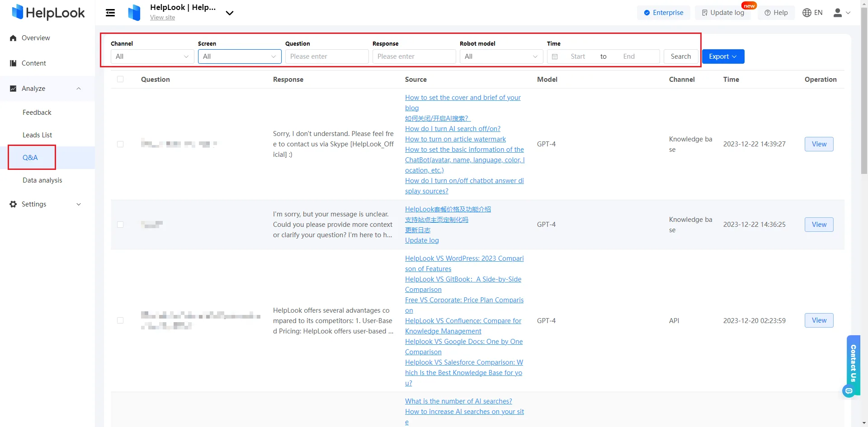Click the Time column header

pyautogui.click(x=731, y=79)
